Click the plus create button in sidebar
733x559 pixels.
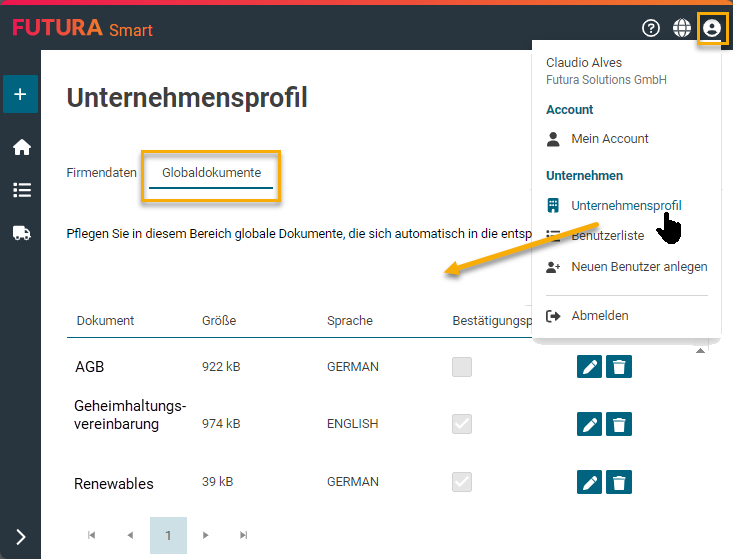pos(21,95)
